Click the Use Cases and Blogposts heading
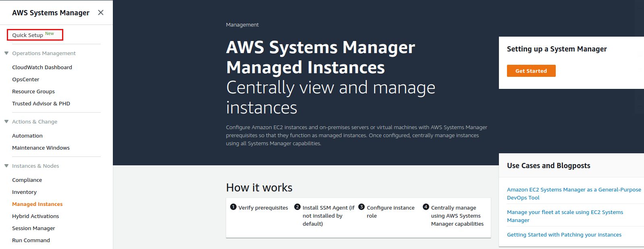This screenshot has height=249, width=644. coord(548,165)
